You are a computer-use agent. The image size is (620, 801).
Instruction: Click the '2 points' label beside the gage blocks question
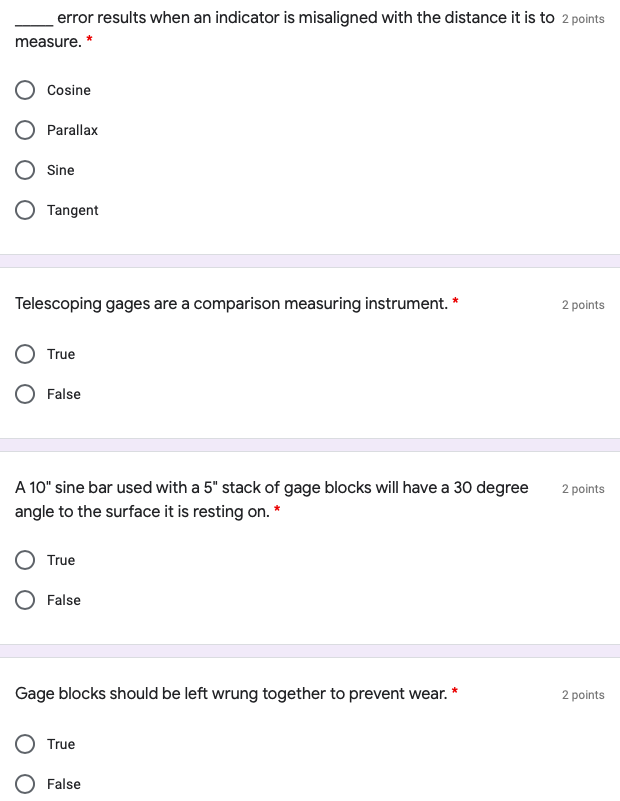tap(583, 695)
